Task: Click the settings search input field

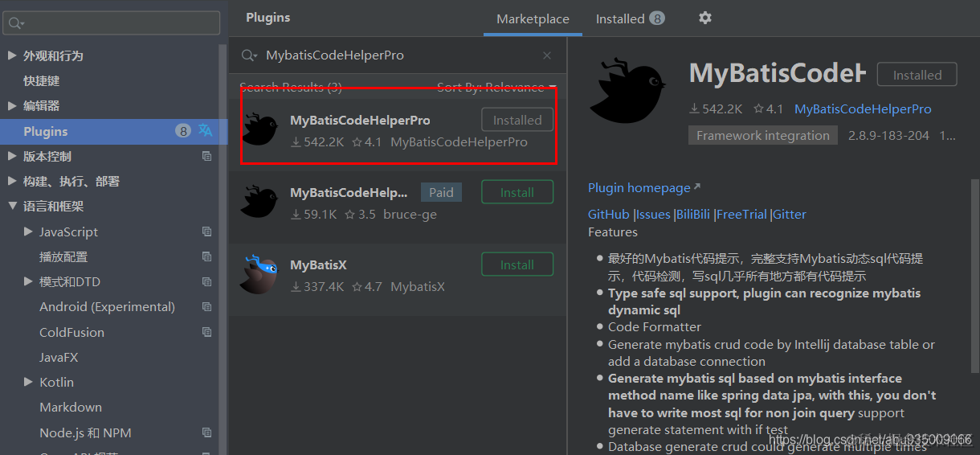Action: coord(111,23)
